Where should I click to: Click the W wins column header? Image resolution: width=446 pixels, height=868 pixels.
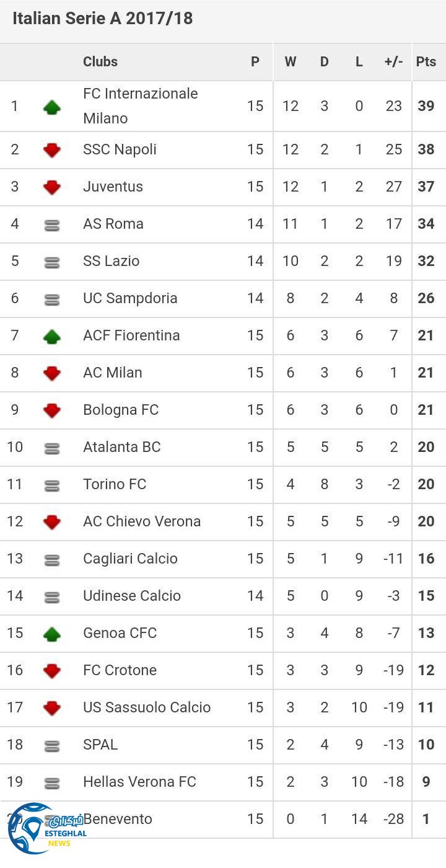[291, 61]
